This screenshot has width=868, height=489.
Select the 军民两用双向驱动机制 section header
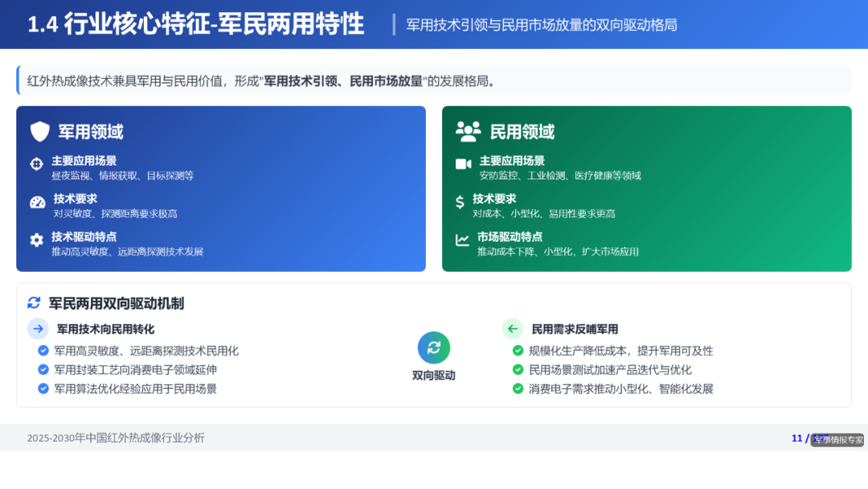click(117, 303)
